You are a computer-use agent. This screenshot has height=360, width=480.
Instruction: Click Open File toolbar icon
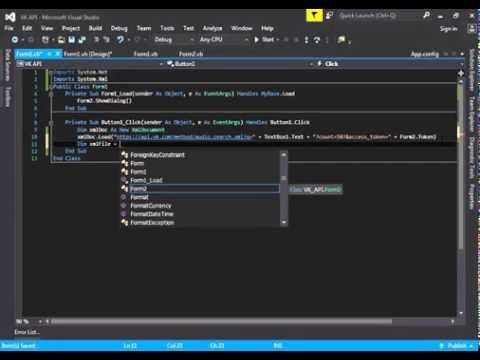click(61, 40)
